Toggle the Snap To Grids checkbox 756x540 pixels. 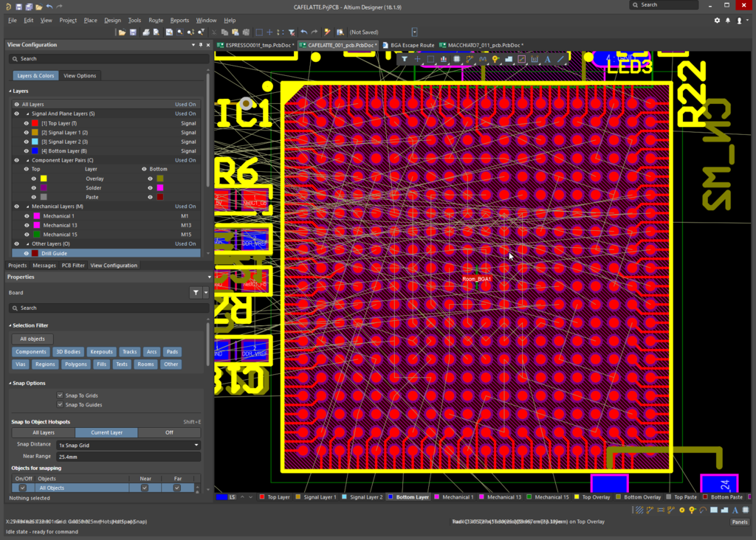coord(61,395)
